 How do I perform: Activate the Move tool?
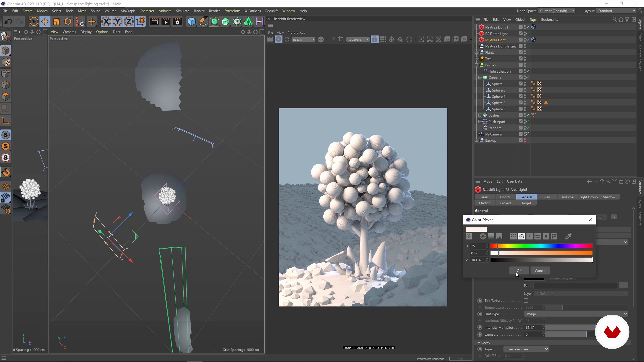coord(45,22)
